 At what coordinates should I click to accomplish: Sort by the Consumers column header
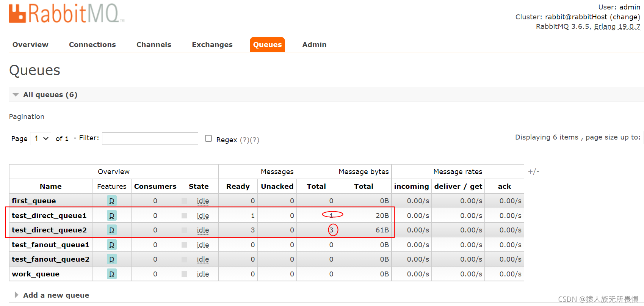155,186
